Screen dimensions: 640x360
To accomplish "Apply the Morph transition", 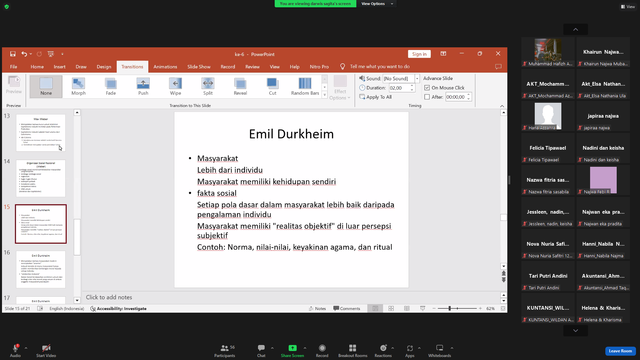I will click(x=78, y=86).
